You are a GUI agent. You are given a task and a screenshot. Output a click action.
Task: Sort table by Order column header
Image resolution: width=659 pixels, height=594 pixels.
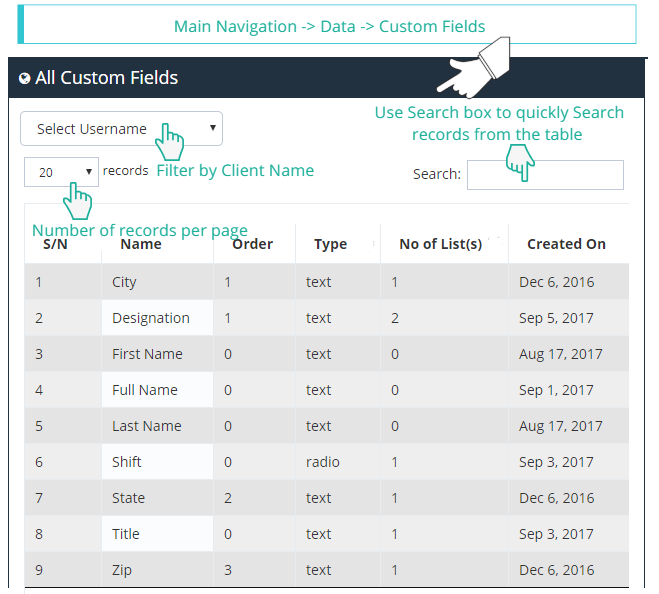252,244
